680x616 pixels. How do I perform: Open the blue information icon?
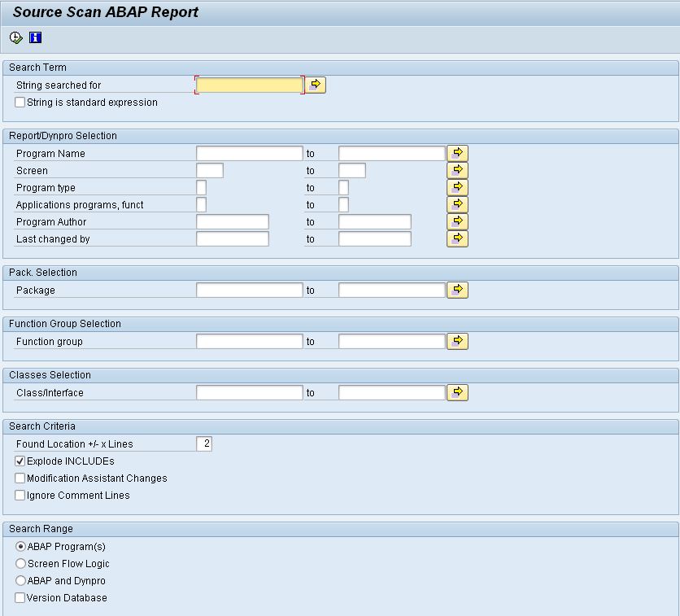(x=36, y=37)
